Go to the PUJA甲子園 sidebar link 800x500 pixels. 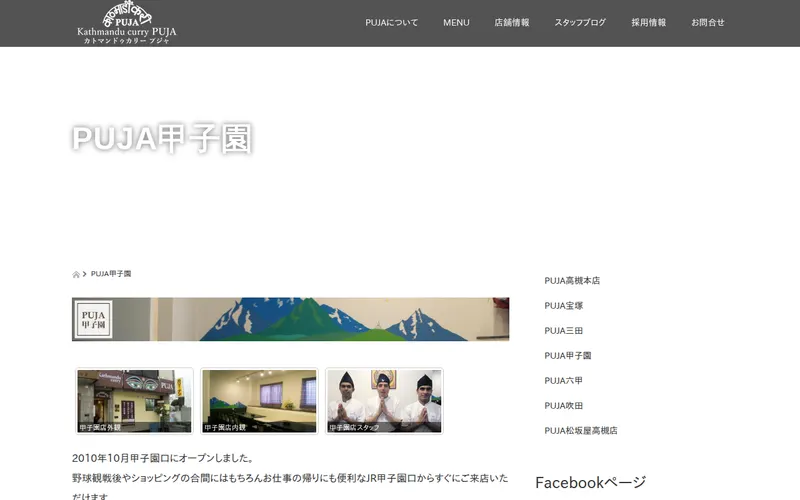(567, 356)
